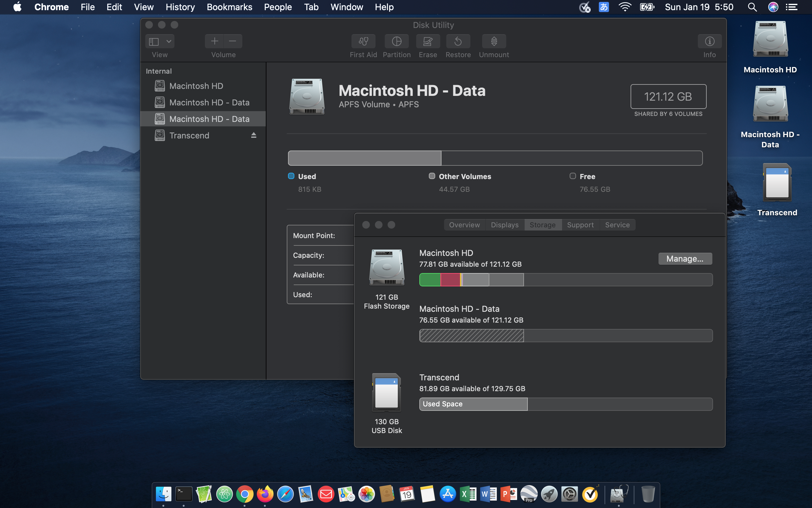The width and height of the screenshot is (812, 508).
Task: Click the green segment of the storage bar
Action: point(430,279)
